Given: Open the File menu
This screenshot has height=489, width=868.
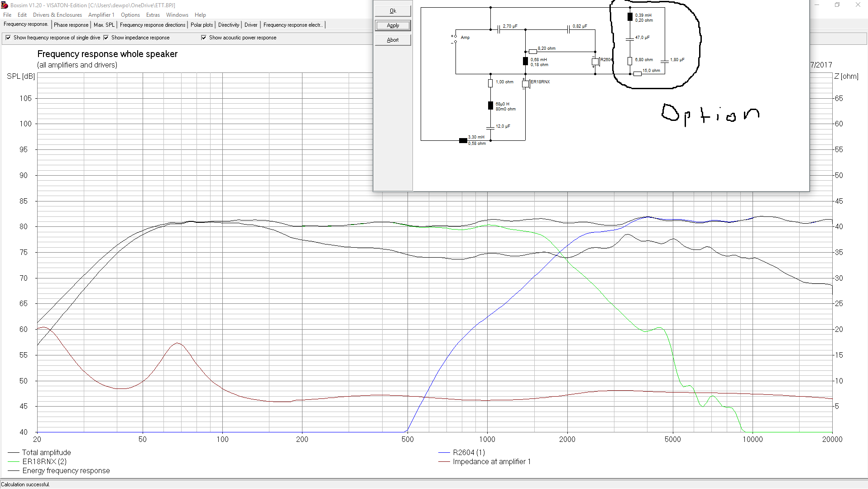Looking at the screenshot, I should click(x=7, y=15).
